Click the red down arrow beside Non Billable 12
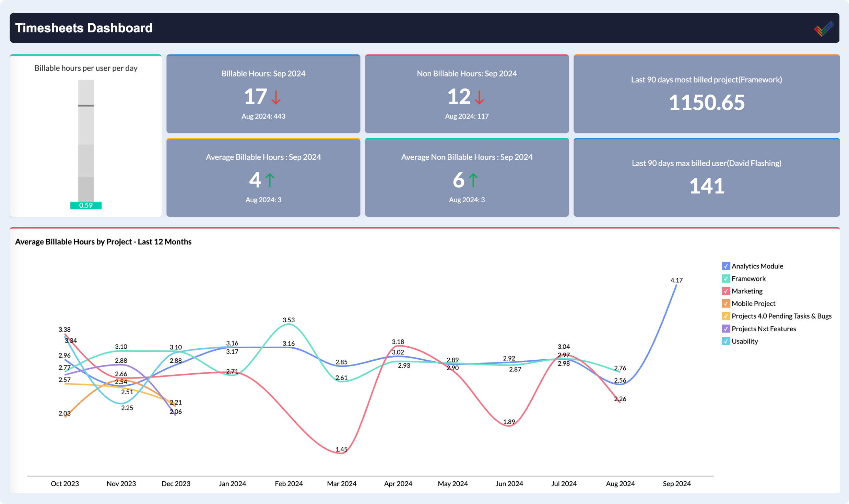The image size is (849, 504). coord(479,97)
